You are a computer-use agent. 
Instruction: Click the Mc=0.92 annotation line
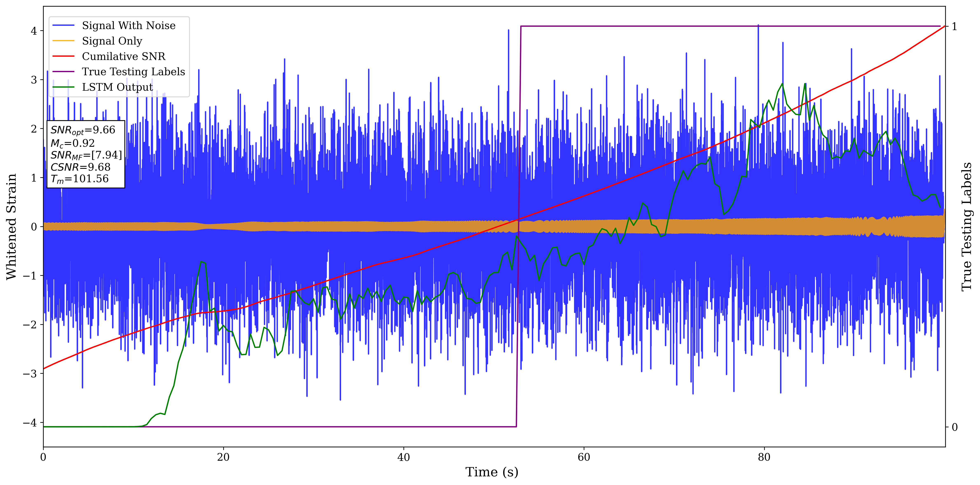72,143
